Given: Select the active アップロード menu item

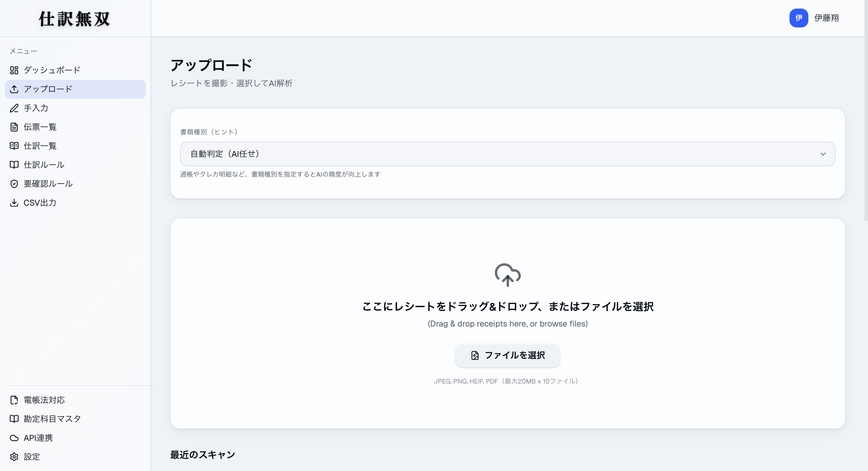Looking at the screenshot, I should pos(75,89).
